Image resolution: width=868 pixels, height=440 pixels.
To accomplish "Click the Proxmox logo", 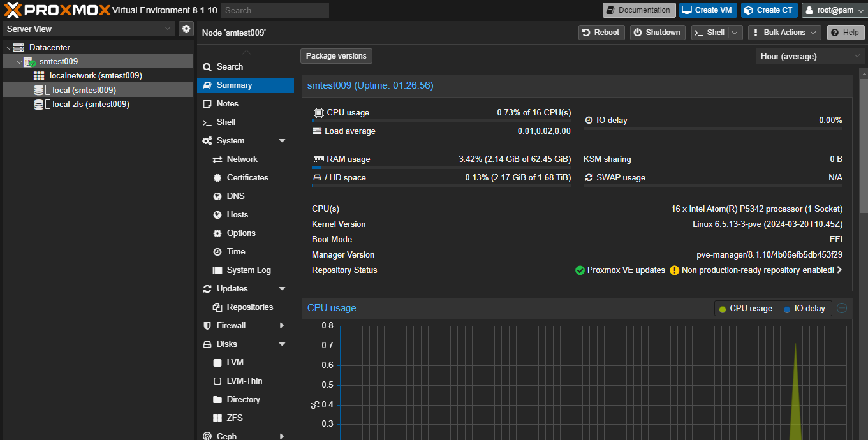I will click(x=56, y=10).
